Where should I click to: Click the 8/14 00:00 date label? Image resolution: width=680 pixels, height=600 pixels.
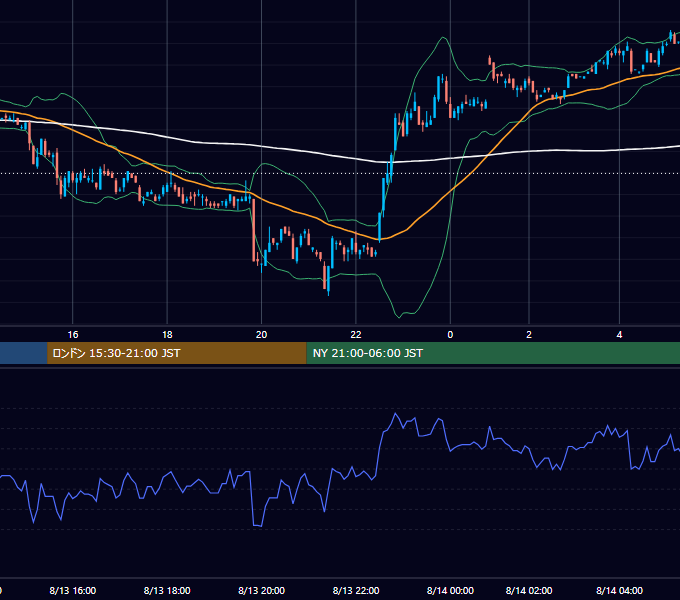click(450, 590)
